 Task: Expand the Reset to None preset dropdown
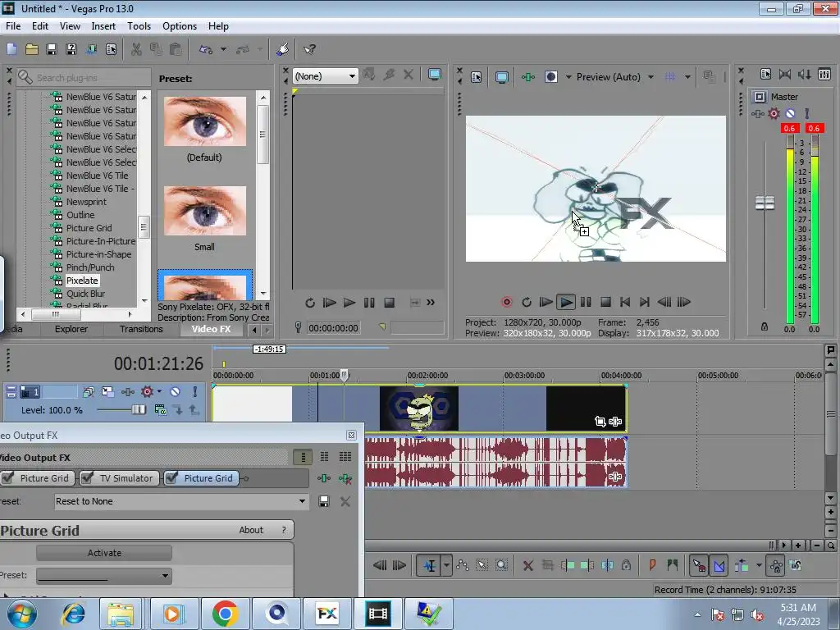pyautogui.click(x=302, y=501)
